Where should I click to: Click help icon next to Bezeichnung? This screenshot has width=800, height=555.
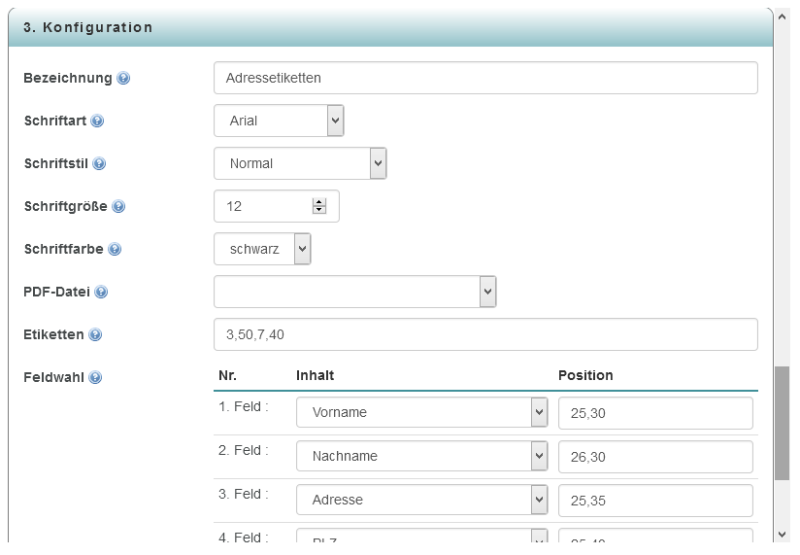pyautogui.click(x=123, y=79)
